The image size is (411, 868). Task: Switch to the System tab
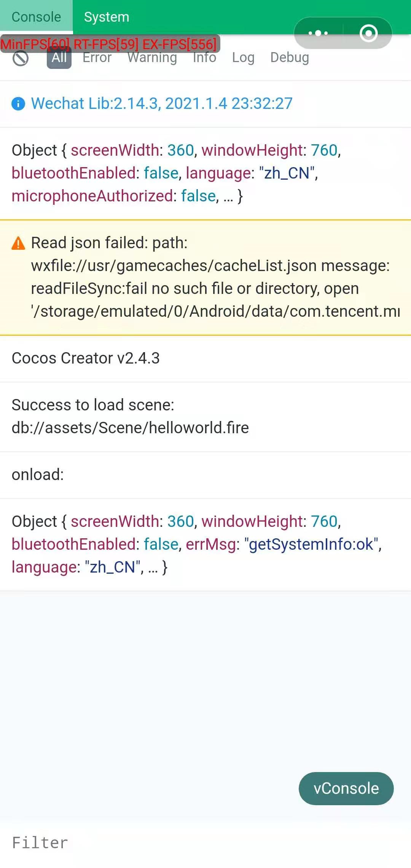[107, 17]
